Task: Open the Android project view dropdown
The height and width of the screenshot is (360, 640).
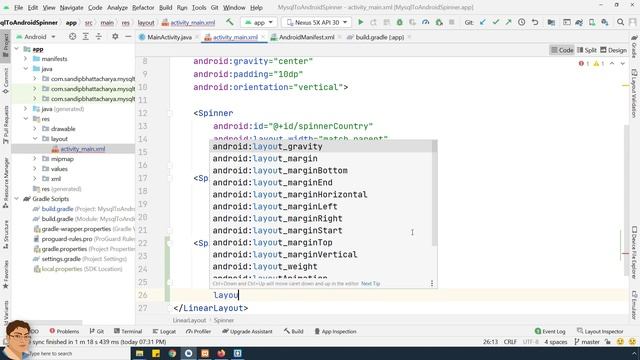Action: tap(36, 37)
